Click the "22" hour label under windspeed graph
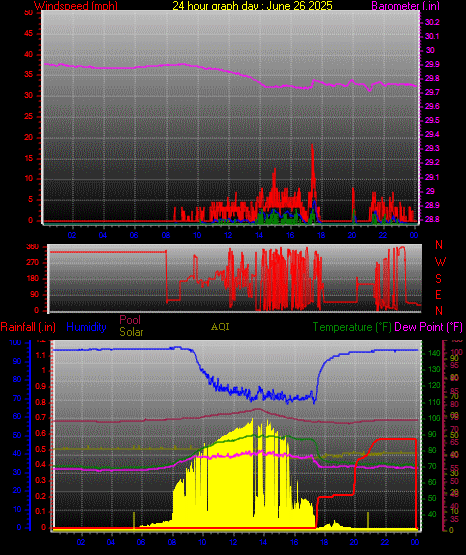The height and width of the screenshot is (555, 466). point(383,235)
